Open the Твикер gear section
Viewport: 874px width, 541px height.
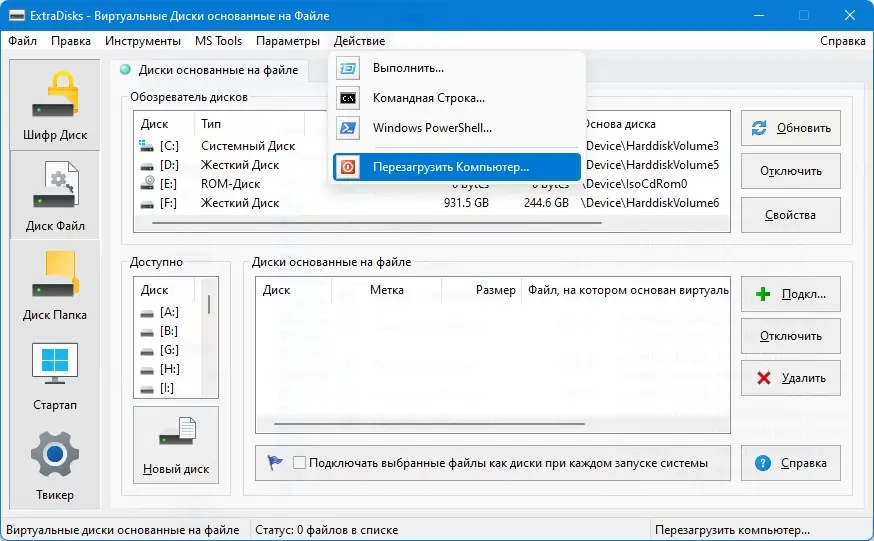pos(55,466)
